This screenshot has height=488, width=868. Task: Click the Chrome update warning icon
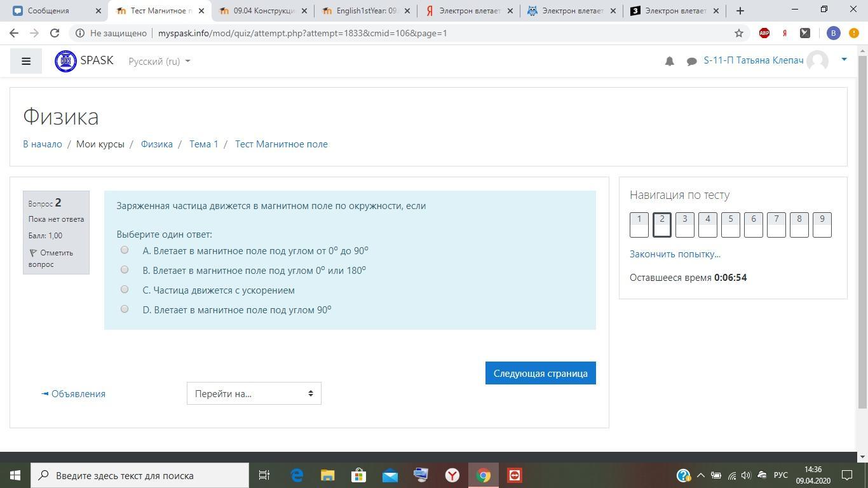(854, 33)
